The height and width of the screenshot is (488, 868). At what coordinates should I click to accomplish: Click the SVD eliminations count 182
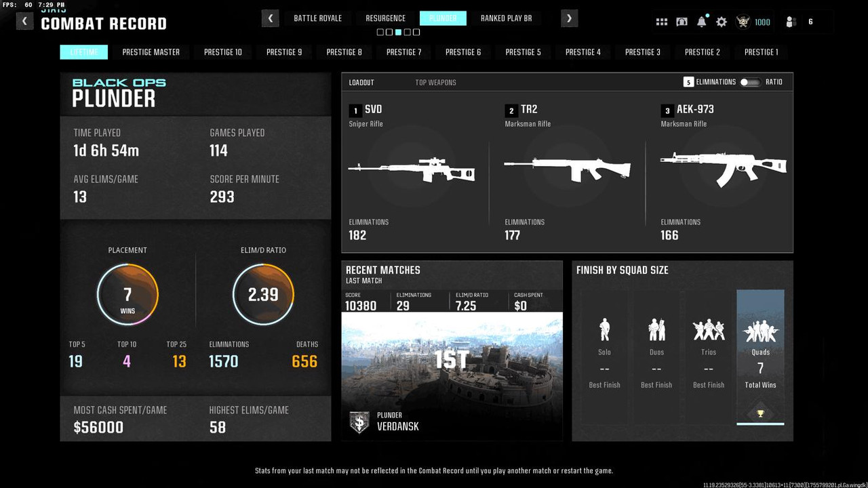pyautogui.click(x=357, y=235)
